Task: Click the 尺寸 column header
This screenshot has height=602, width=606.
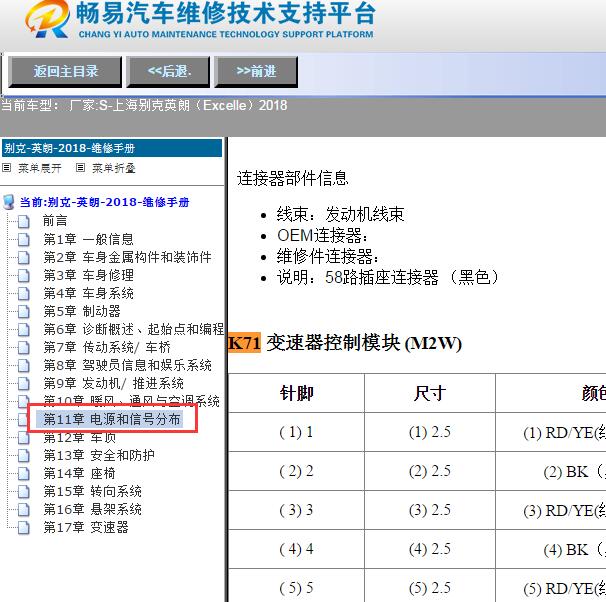Action: click(430, 393)
